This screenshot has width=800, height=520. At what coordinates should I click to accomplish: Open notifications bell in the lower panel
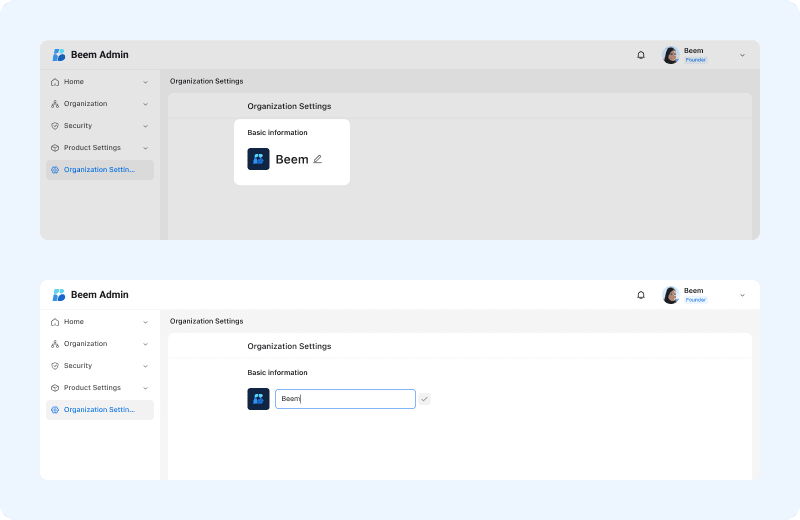coord(641,295)
